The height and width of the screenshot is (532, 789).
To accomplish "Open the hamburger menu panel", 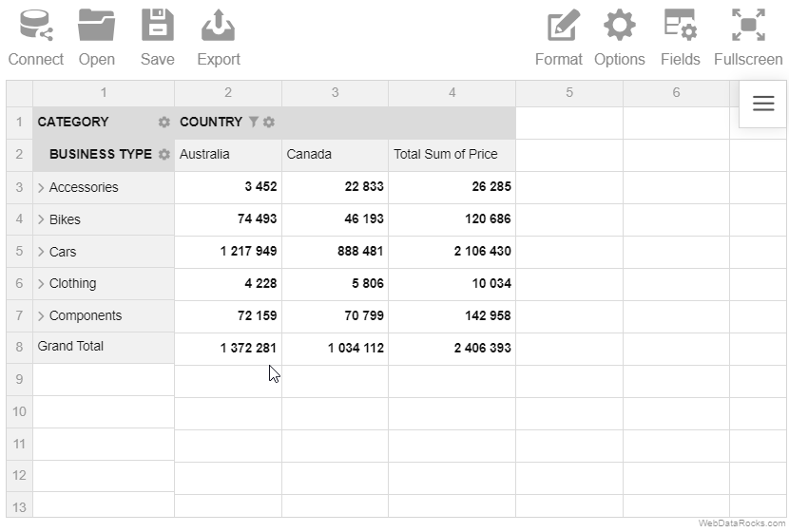I will tap(763, 104).
